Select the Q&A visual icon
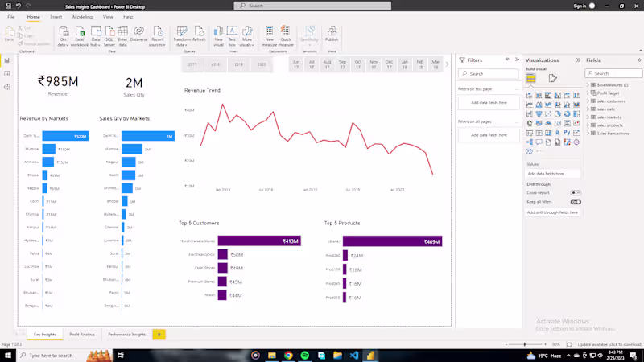The height and width of the screenshot is (362, 644). tap(539, 142)
